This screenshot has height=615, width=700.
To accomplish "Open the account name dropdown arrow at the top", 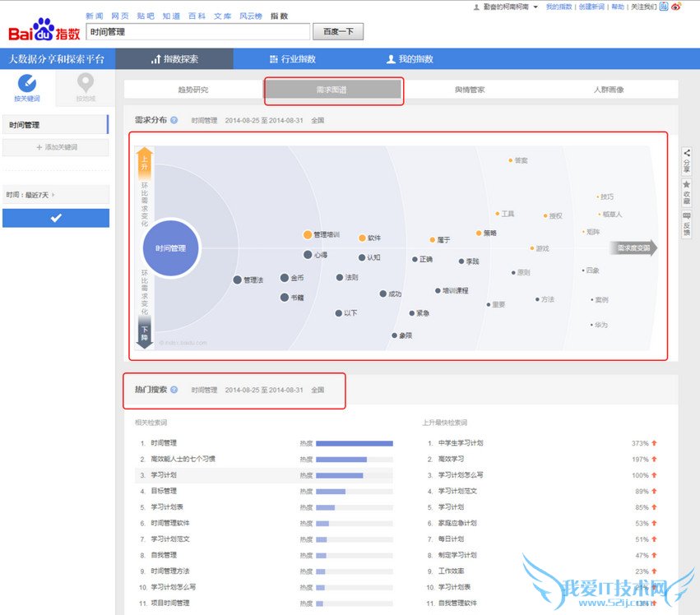I will (x=535, y=7).
